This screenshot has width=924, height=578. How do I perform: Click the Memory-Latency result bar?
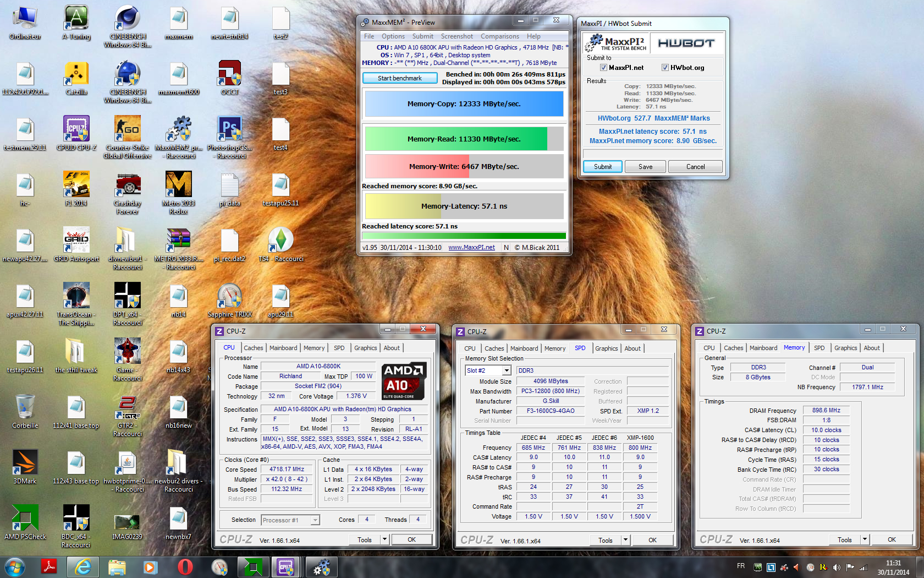pyautogui.click(x=464, y=206)
